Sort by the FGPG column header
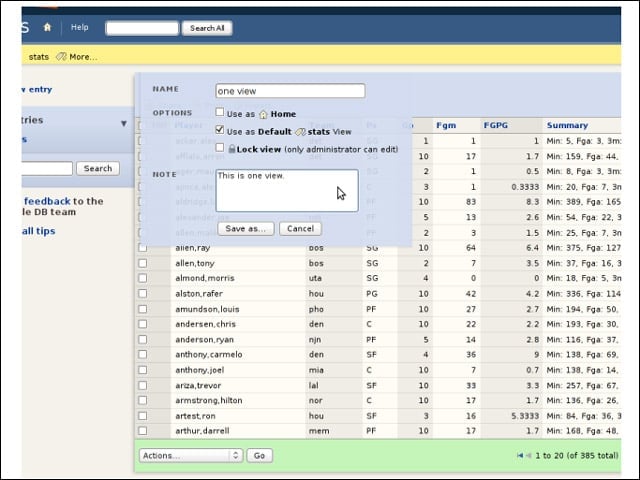This screenshot has height=480, width=640. pyautogui.click(x=496, y=125)
